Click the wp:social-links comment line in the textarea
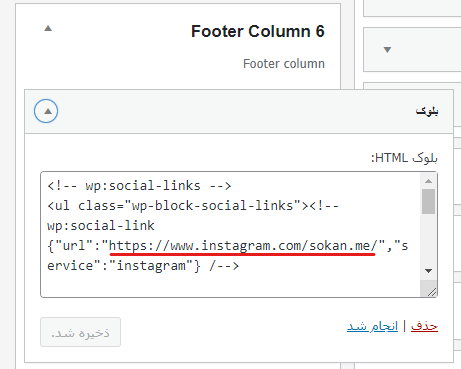 (x=139, y=186)
